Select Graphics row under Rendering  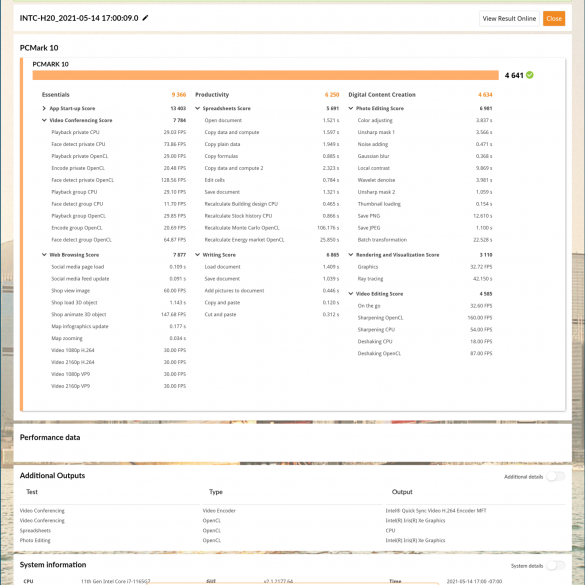(425, 267)
